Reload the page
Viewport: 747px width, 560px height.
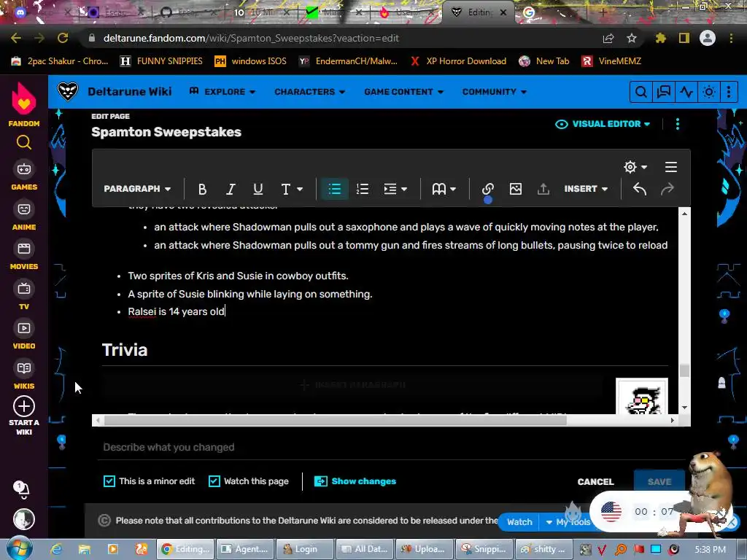[x=63, y=38]
